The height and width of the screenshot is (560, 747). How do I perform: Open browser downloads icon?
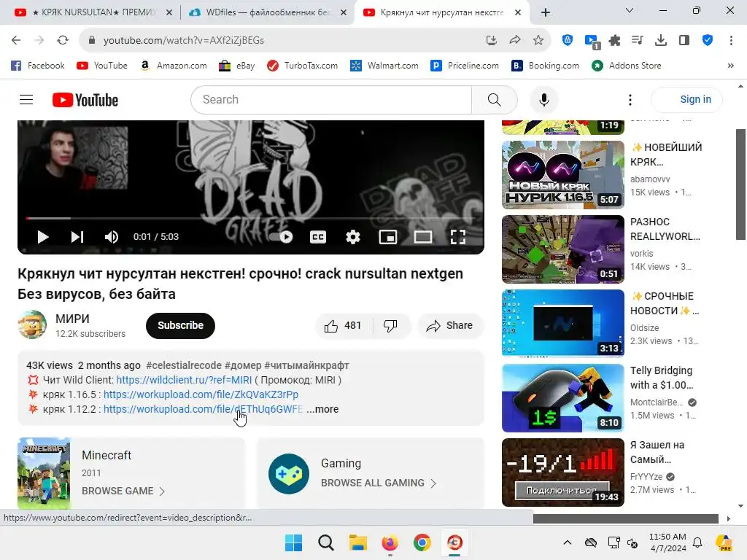click(661, 41)
